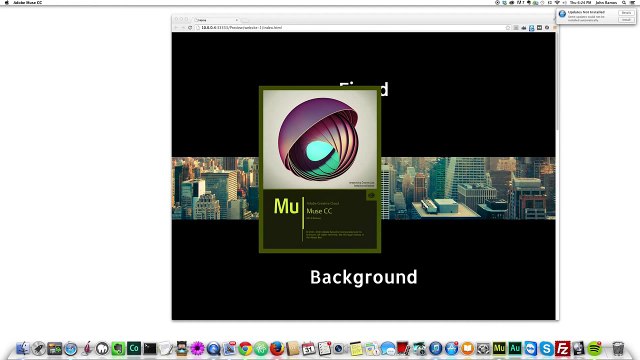Open the Adobe Muse CC menu

pos(27,2)
